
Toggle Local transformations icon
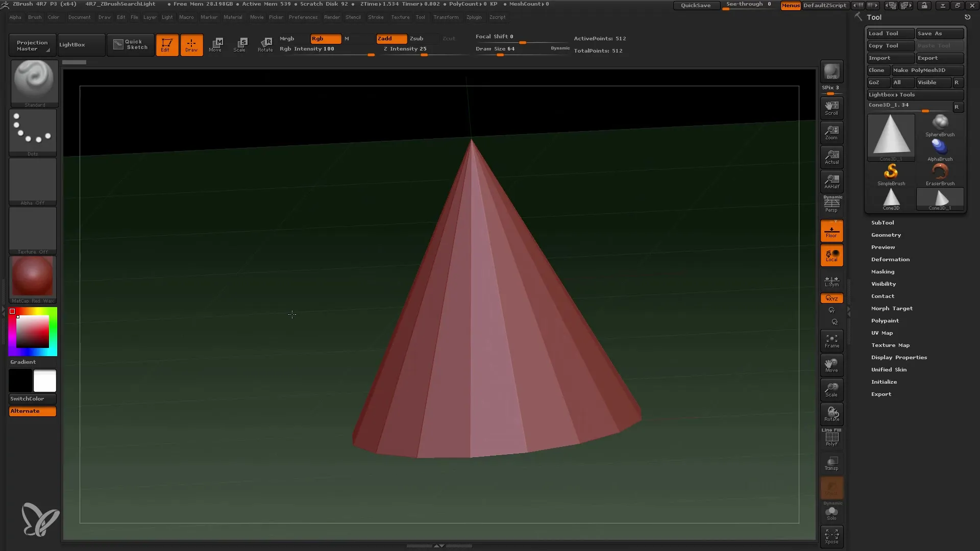click(x=831, y=256)
